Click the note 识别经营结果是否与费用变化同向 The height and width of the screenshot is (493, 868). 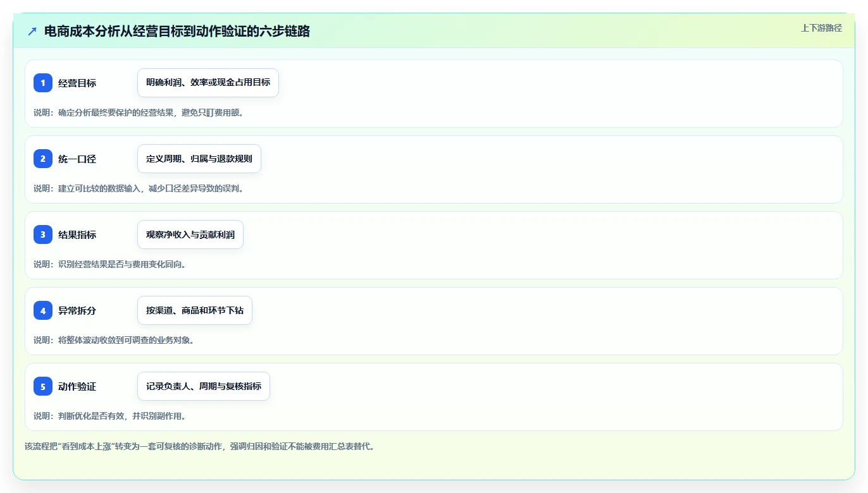click(x=110, y=264)
